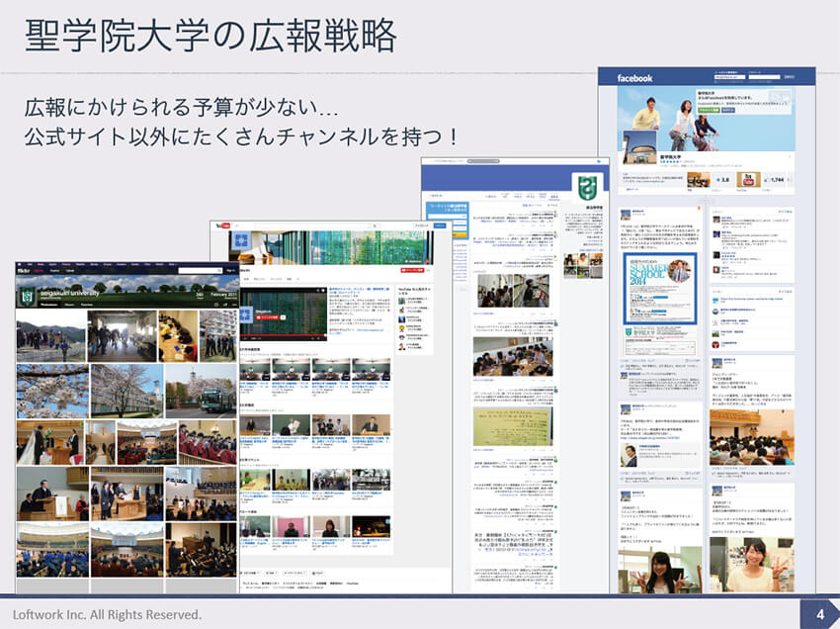Open the green shield crest on the Flickr profile
The width and height of the screenshot is (840, 629).
[28, 297]
